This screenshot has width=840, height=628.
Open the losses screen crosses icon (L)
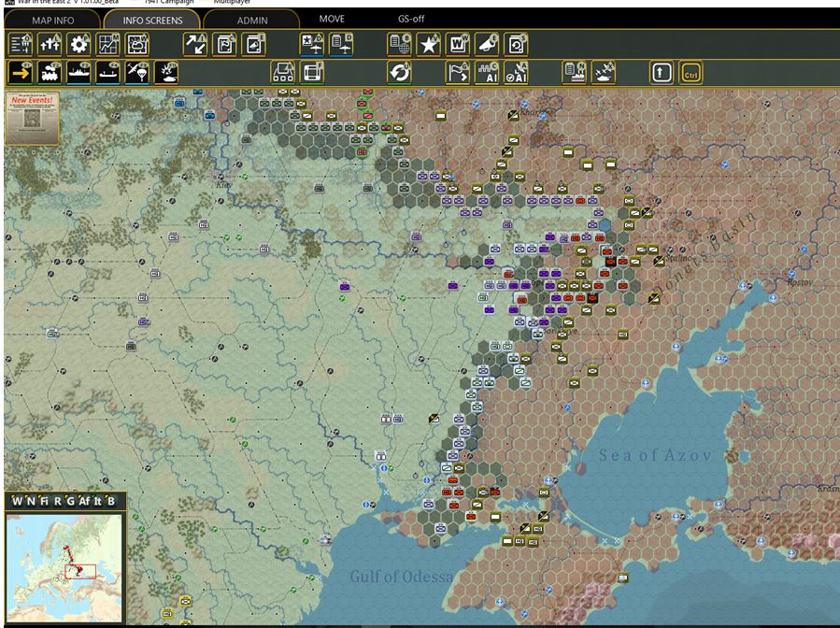click(x=50, y=44)
